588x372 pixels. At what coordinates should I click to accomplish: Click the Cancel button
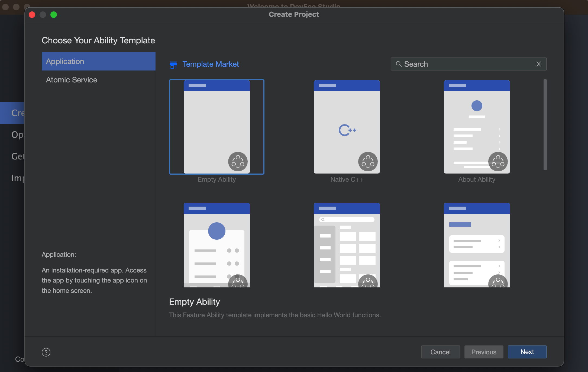441,352
